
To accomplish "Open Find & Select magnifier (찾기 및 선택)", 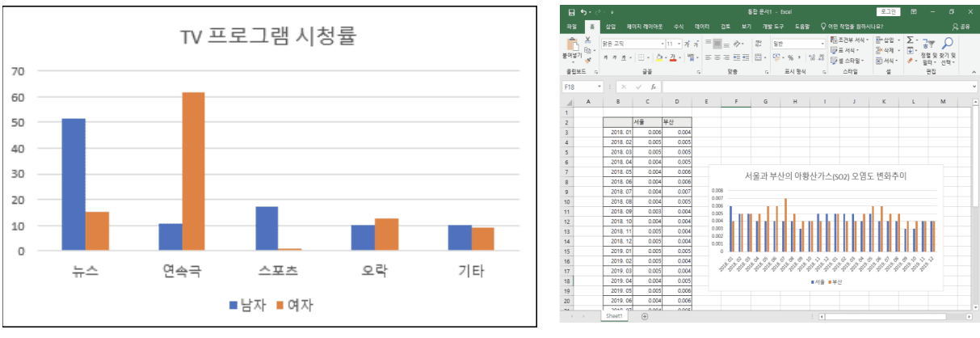I will (x=948, y=44).
